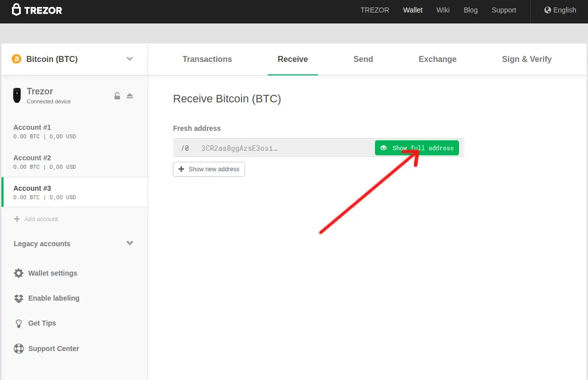Show full address with eye button
The width and height of the screenshot is (588, 380).
click(x=416, y=148)
